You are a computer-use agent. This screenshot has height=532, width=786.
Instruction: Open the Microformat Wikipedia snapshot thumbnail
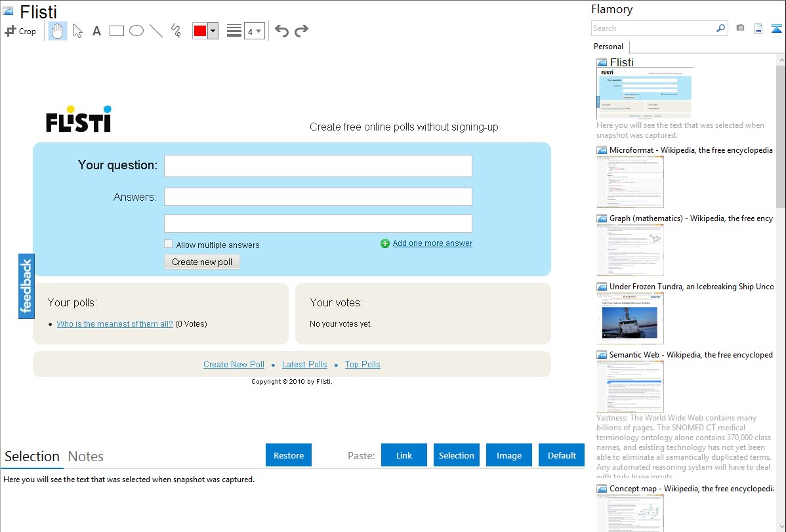(x=630, y=182)
